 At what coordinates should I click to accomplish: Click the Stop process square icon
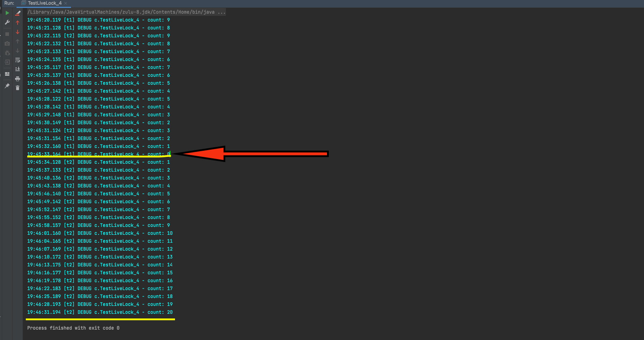[7, 34]
